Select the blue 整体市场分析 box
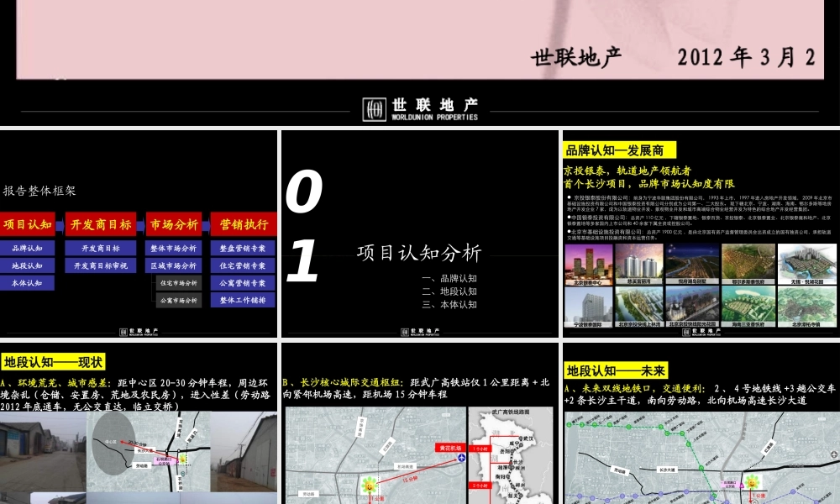Image resolution: width=840 pixels, height=504 pixels. (x=173, y=248)
